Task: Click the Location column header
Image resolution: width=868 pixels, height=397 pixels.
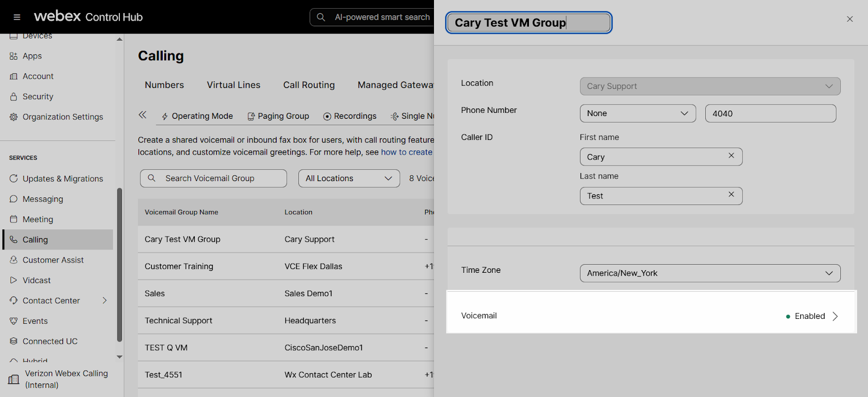Action: [298, 212]
